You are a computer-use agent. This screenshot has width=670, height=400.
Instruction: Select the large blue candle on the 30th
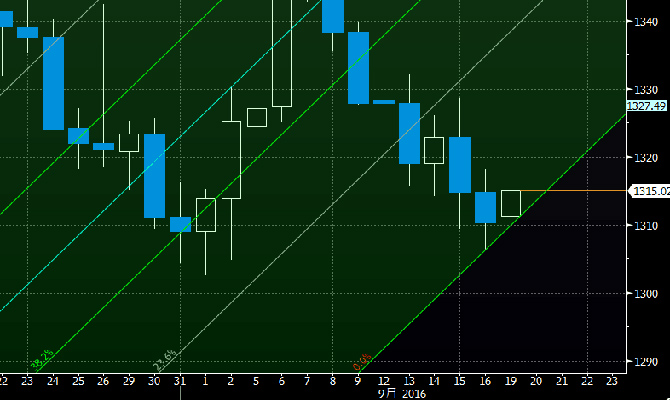point(154,175)
